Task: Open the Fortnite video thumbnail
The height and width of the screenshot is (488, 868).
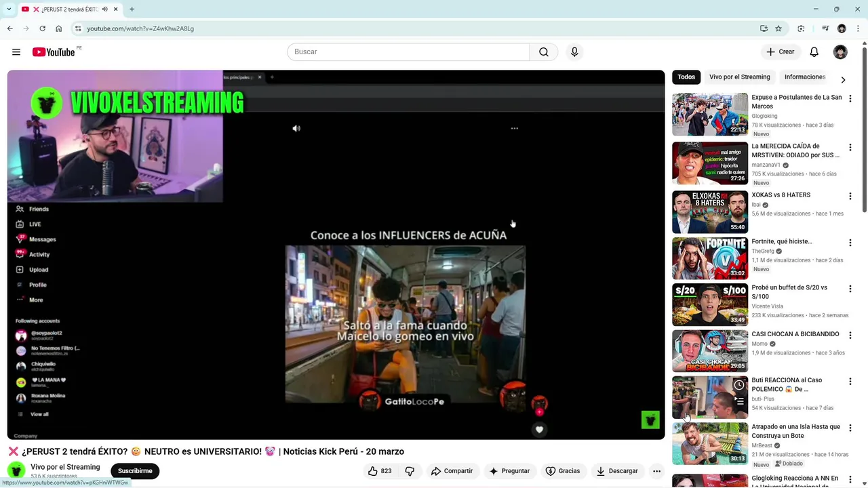Action: click(710, 258)
